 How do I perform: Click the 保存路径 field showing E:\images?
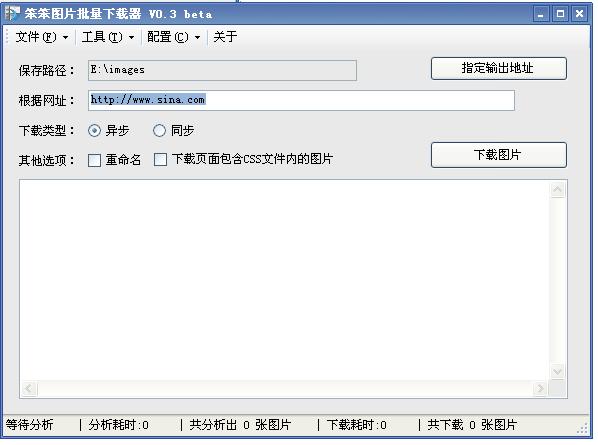pos(222,70)
